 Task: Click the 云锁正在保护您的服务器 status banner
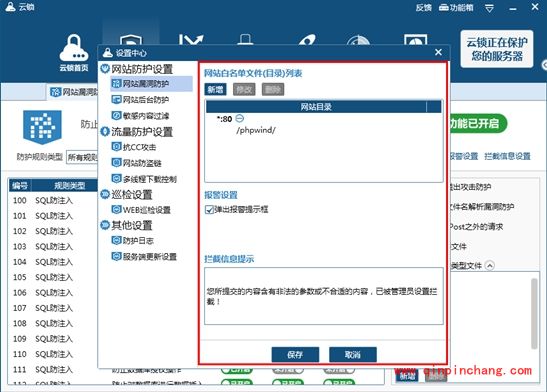coord(497,49)
